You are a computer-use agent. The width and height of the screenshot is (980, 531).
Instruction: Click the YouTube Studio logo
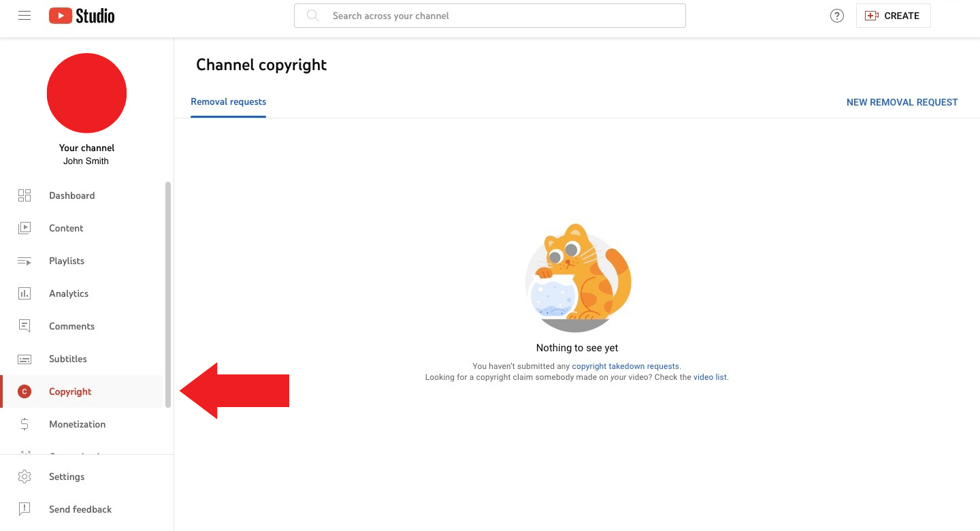tap(81, 14)
